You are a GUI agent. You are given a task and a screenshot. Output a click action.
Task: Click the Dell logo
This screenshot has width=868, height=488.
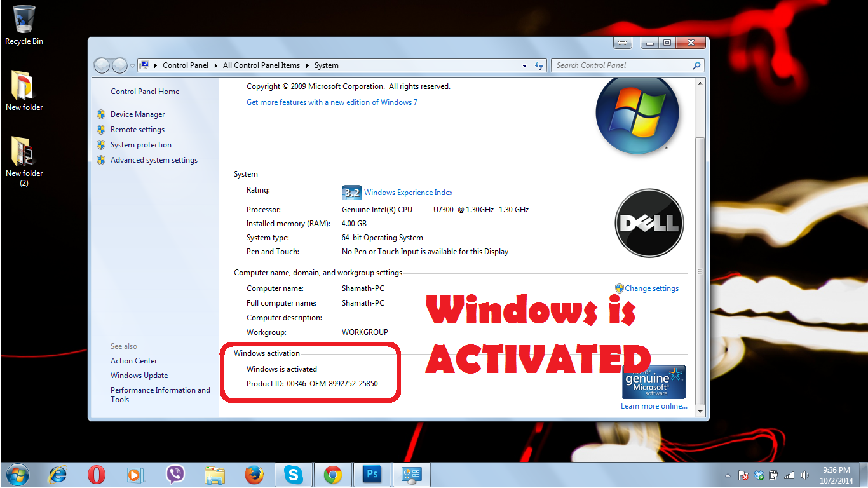pyautogui.click(x=649, y=223)
